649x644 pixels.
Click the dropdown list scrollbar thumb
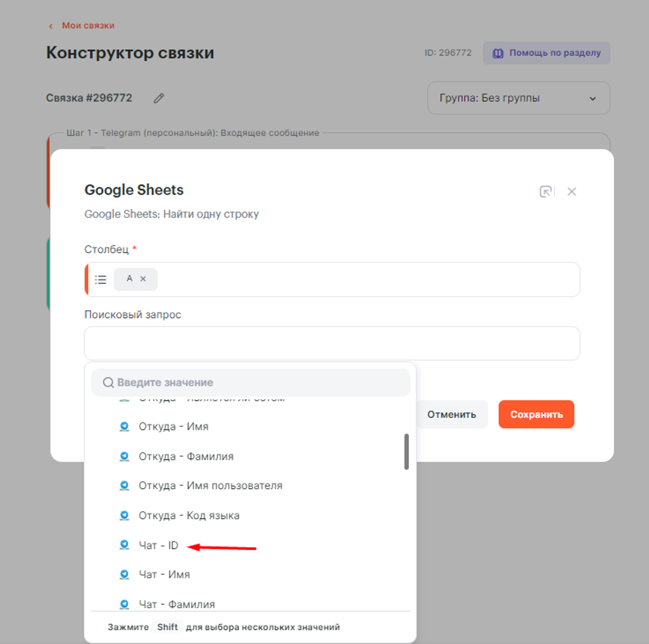tap(406, 451)
